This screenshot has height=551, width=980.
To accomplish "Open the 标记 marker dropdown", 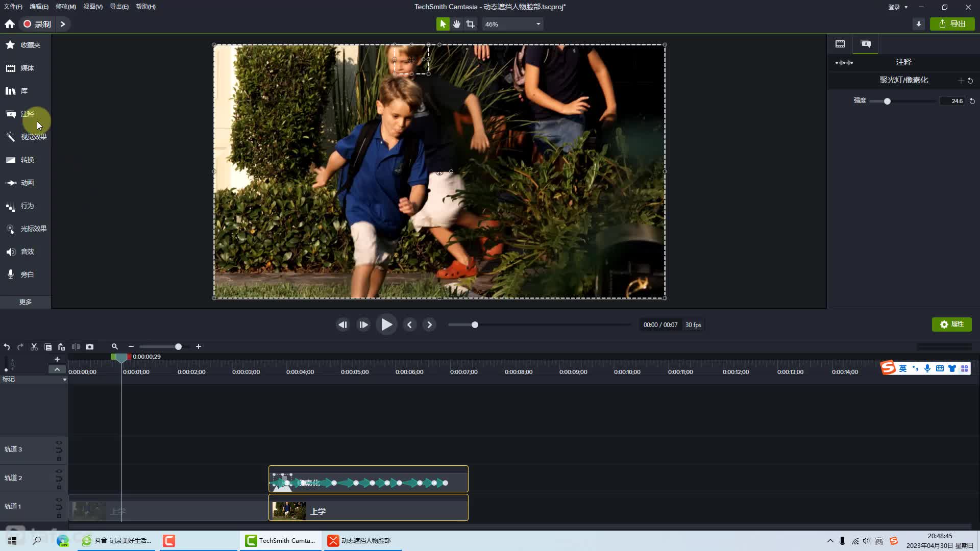I will click(64, 380).
